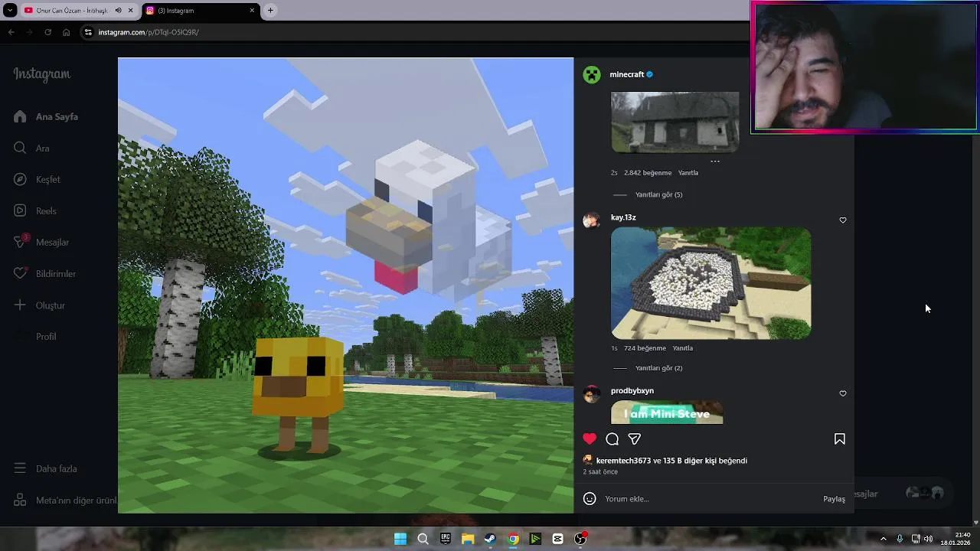Viewport: 980px width, 551px height.
Task: Open the kay.13z username
Action: pyautogui.click(x=623, y=217)
